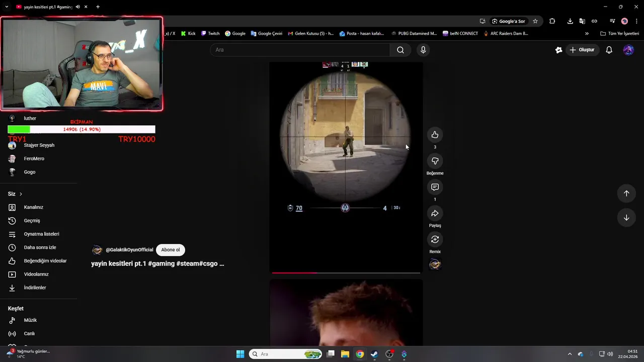Open the Gelen Kutusu Gmail bookmark
644x362 pixels.
[x=310, y=34]
